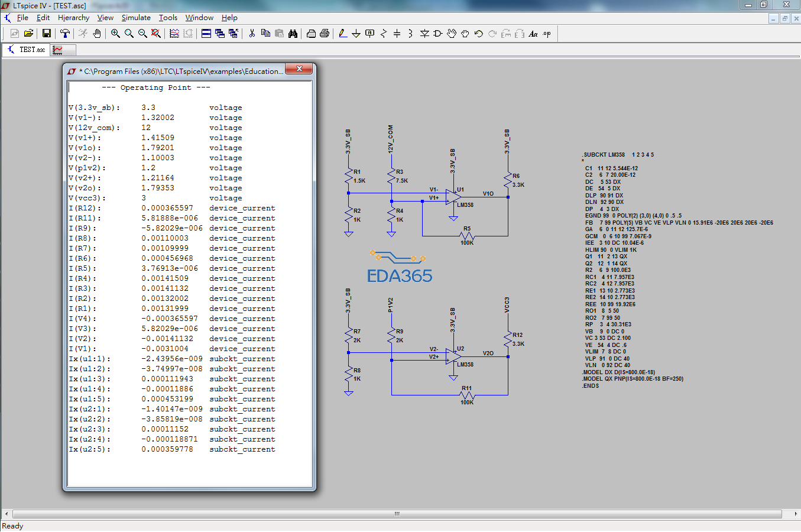The width and height of the screenshot is (801, 532).
Task: Select the Draw Wire pencil tool
Action: 343,34
